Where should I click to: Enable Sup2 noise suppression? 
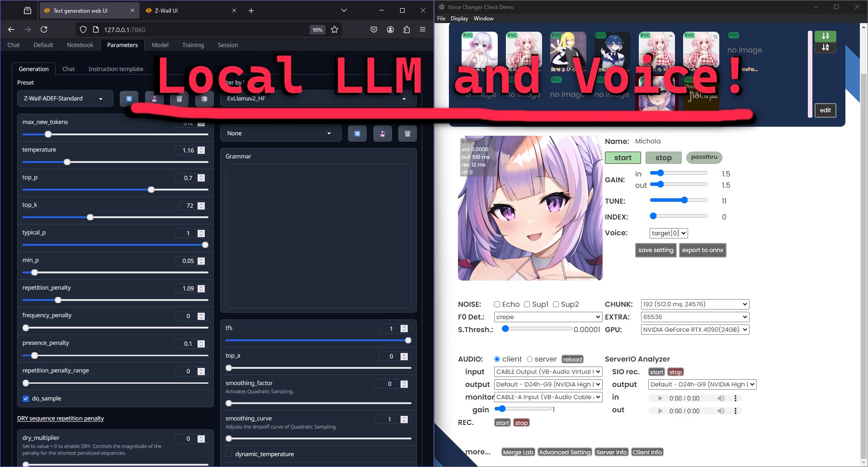[556, 305]
